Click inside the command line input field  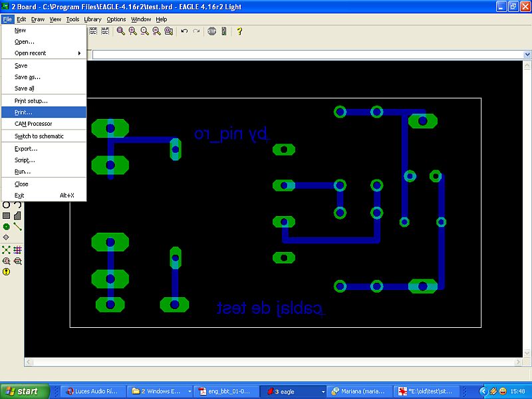click(308, 55)
